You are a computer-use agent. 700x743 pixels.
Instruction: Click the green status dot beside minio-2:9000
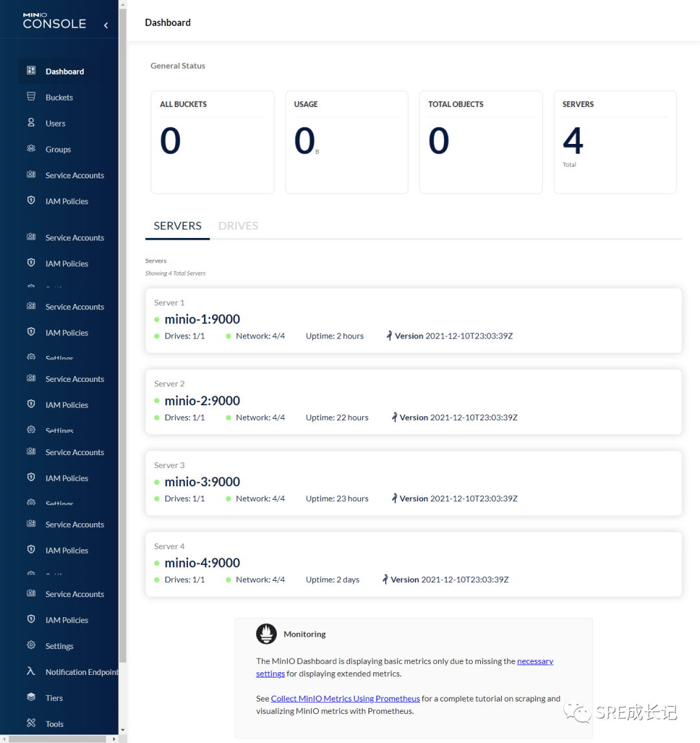(157, 401)
